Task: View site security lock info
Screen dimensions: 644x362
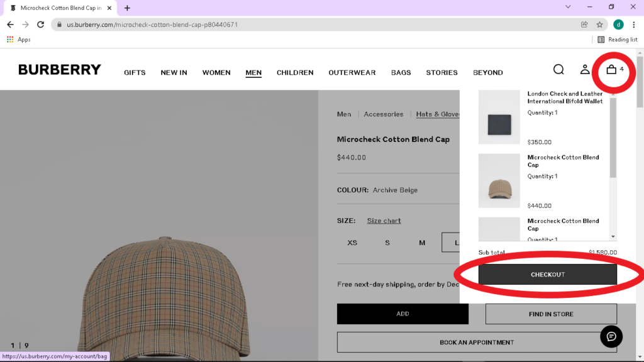Action: [x=59, y=25]
